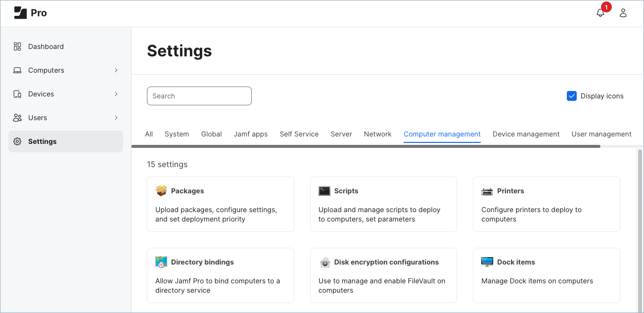The image size is (644, 313).
Task: Click the Disk encryption configurations icon
Action: [324, 262]
